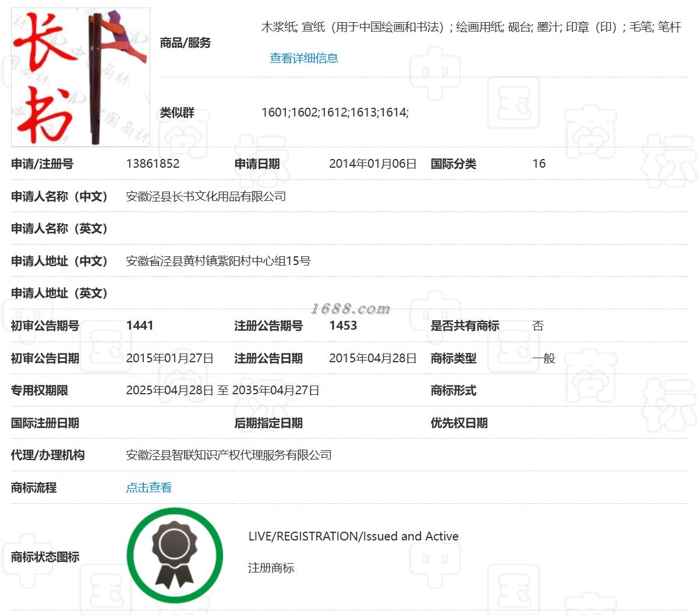700x615 pixels.
Task: Select registration announcement date 2015年04月28日
Action: click(x=373, y=358)
